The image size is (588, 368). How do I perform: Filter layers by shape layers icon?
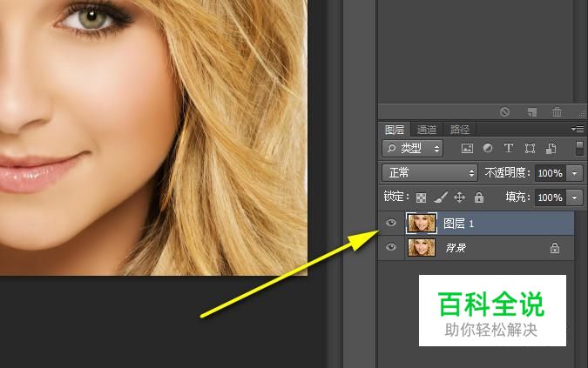pos(530,148)
